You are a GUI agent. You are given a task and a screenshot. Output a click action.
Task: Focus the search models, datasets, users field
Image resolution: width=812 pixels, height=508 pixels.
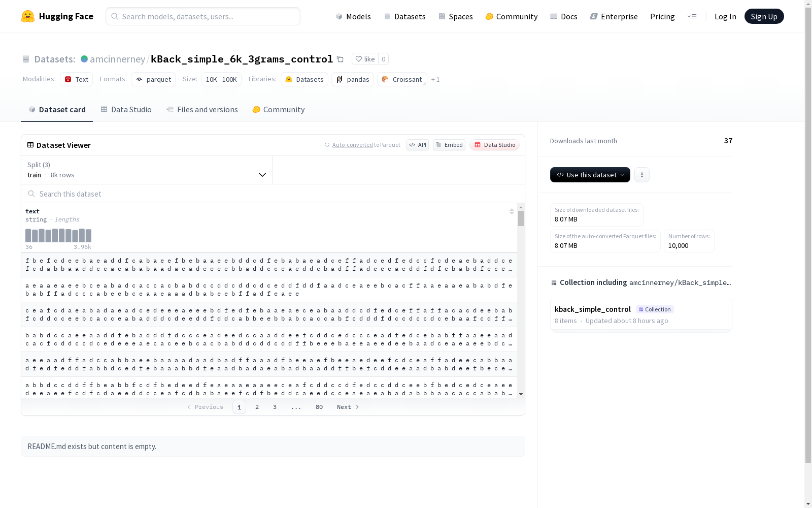pyautogui.click(x=203, y=16)
